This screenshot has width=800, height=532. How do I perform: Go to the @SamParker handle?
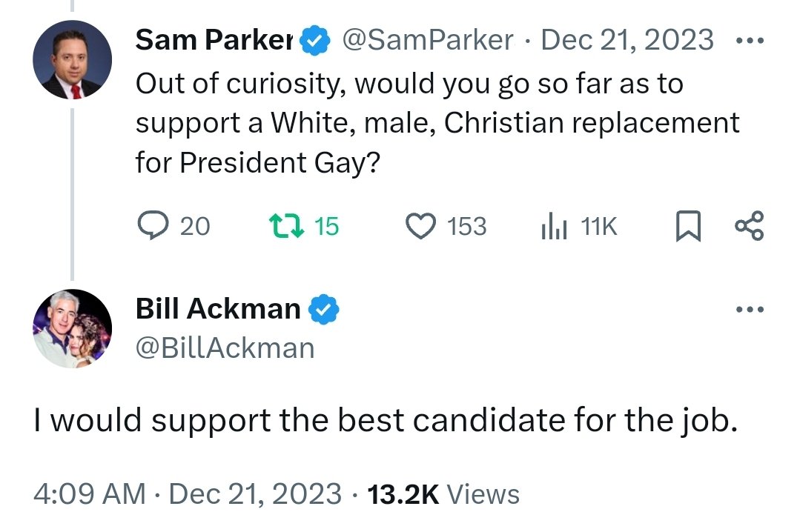[426, 40]
